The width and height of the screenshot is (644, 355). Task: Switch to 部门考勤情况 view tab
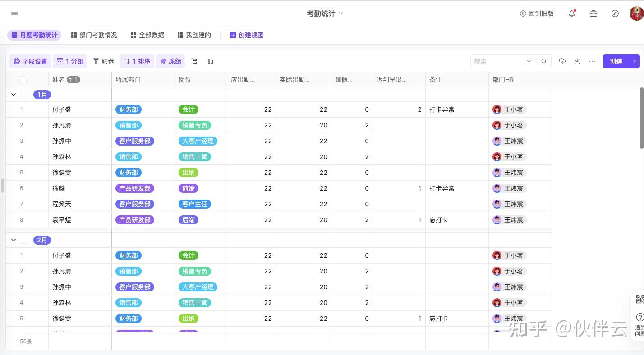[94, 35]
